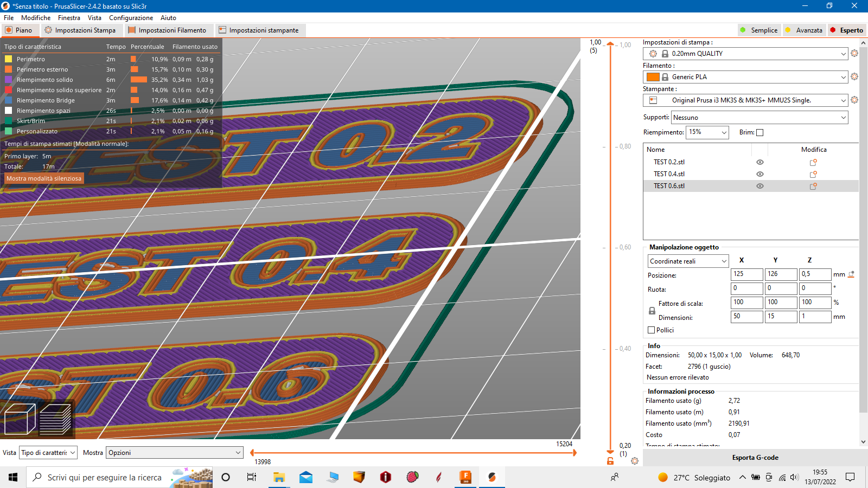This screenshot has width=868, height=488.
Task: Switch to Semplice mode
Action: click(759, 30)
